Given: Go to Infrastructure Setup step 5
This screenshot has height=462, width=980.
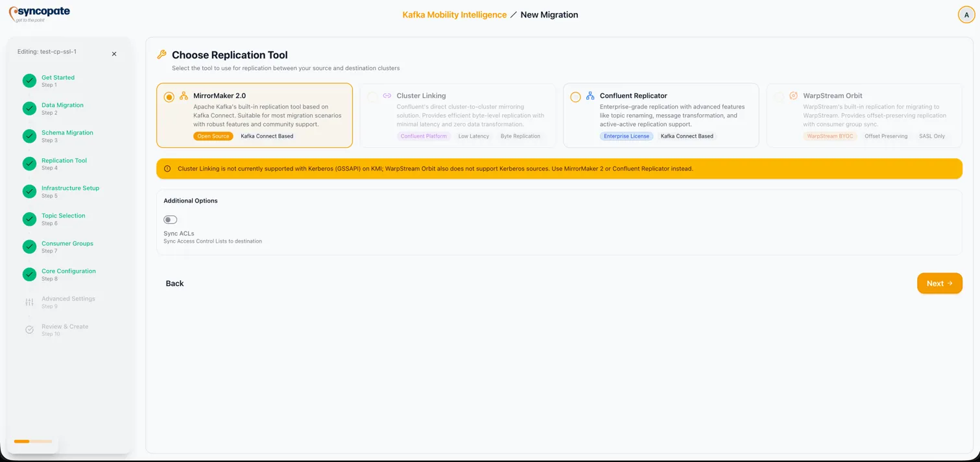Looking at the screenshot, I should pyautogui.click(x=70, y=191).
